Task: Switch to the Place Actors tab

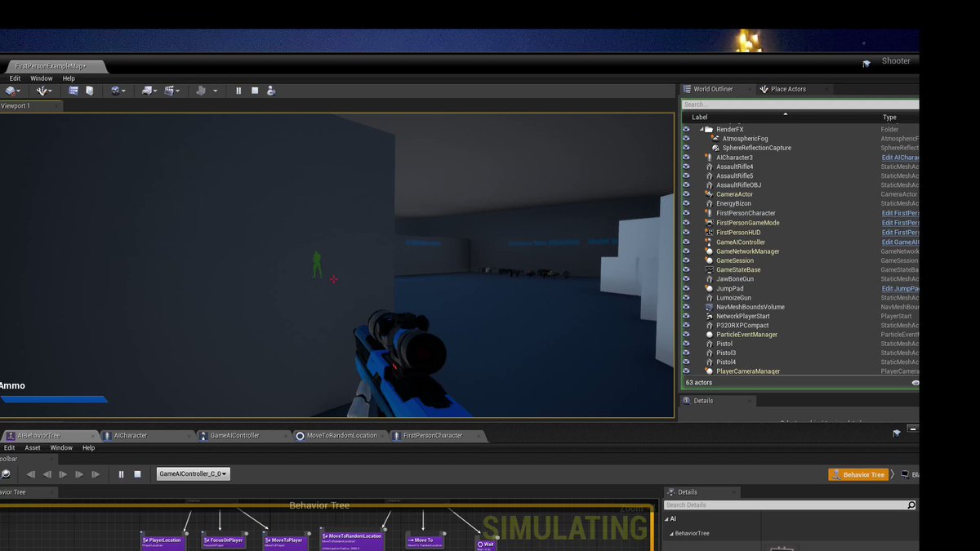Action: (788, 88)
